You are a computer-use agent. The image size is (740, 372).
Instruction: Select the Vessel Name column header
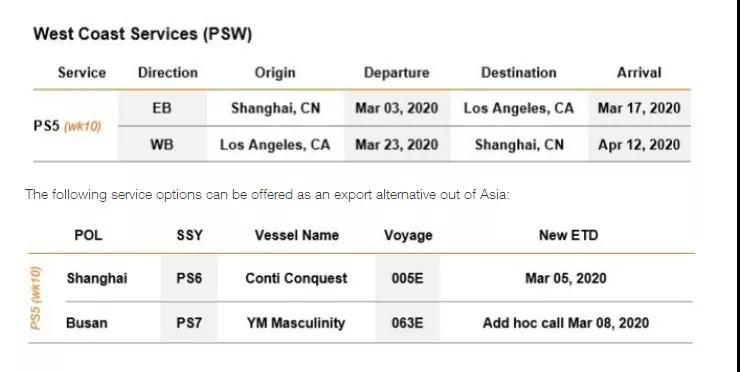click(x=297, y=235)
